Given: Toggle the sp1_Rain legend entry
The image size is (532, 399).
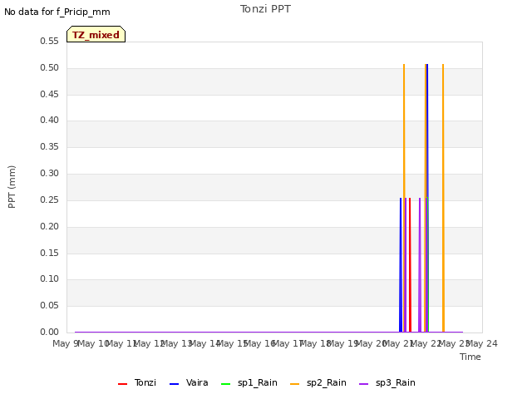Looking at the screenshot, I should click(249, 382).
